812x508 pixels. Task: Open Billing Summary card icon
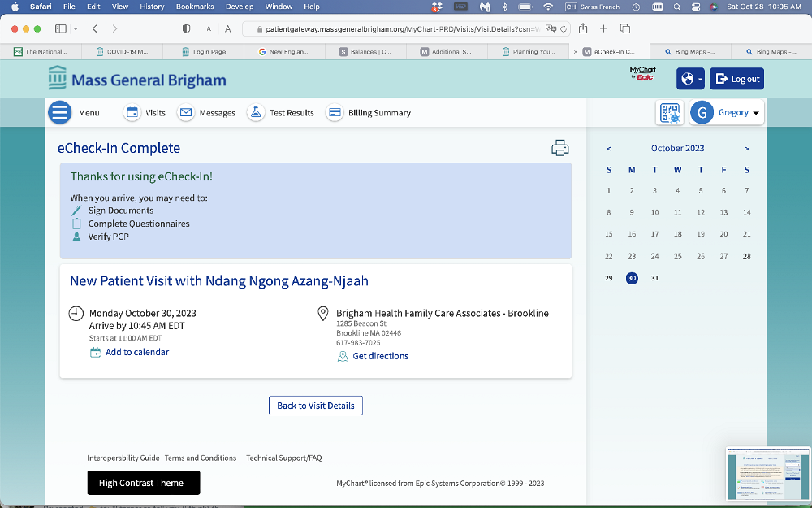click(x=334, y=113)
